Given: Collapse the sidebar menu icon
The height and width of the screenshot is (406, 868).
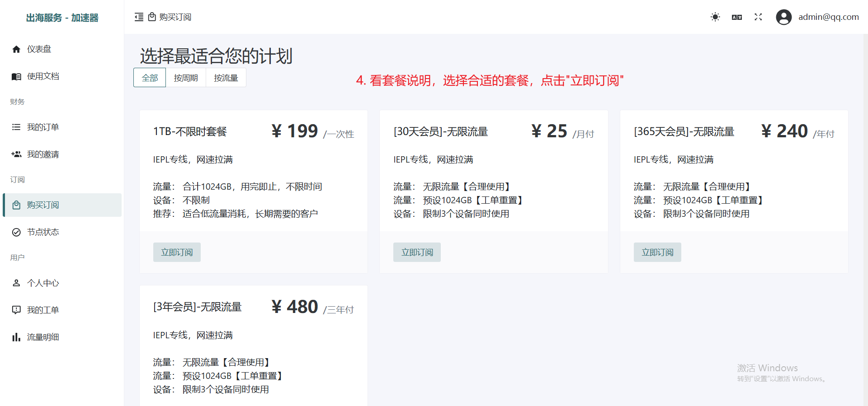Looking at the screenshot, I should 139,17.
